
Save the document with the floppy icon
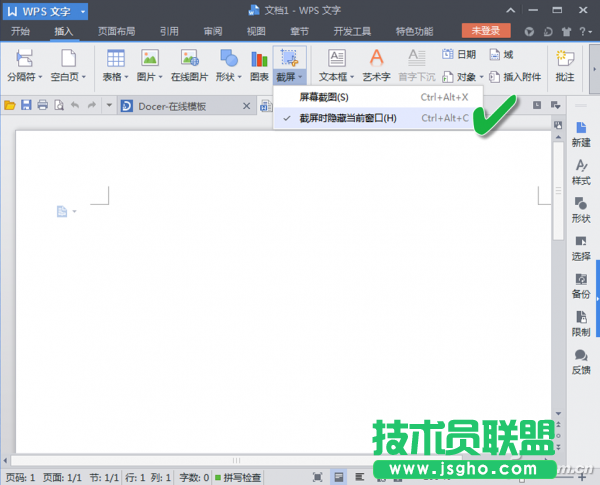click(x=26, y=105)
